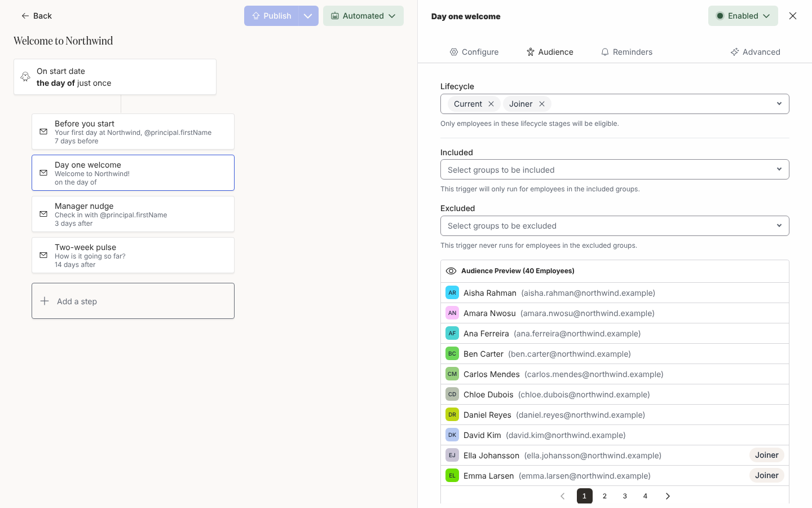The height and width of the screenshot is (508, 812).
Task: Open the Automated mode dropdown
Action: click(363, 16)
